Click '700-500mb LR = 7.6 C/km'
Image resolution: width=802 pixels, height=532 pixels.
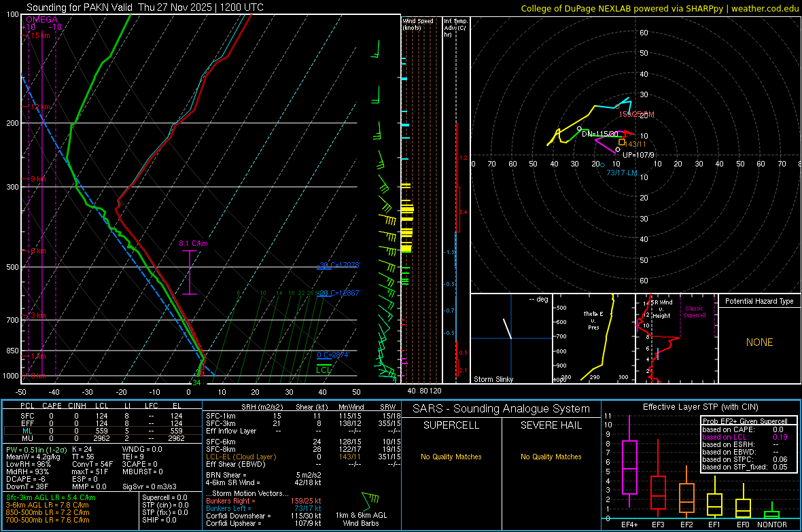[x=48, y=520]
